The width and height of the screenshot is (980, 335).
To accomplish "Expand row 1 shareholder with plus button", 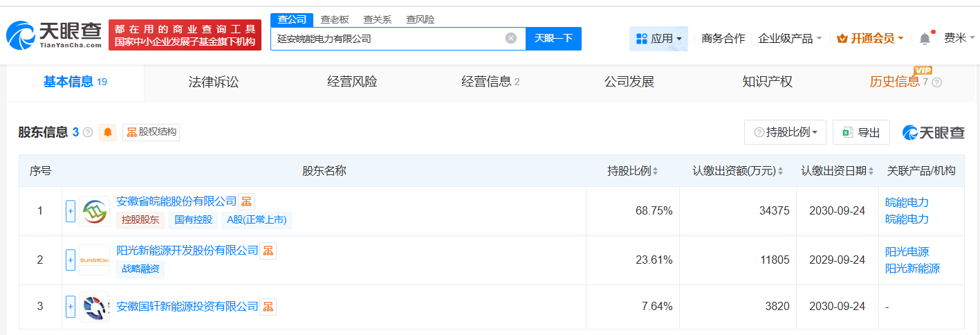I will [x=71, y=211].
